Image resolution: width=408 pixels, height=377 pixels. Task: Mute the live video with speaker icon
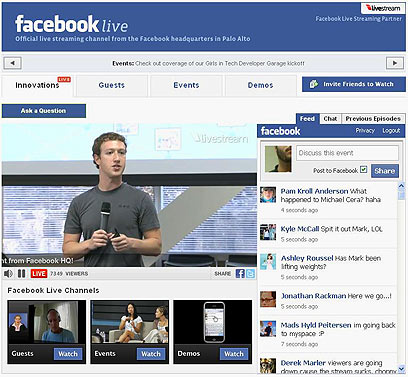tap(8, 274)
